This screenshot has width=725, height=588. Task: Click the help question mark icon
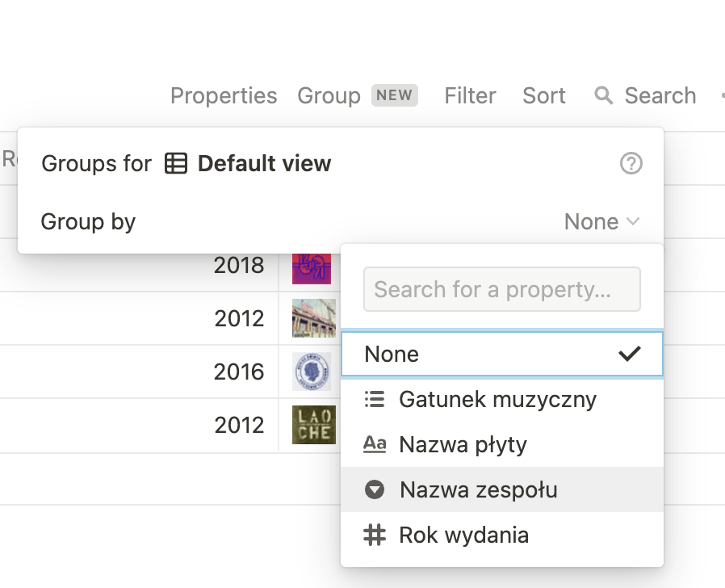click(631, 164)
